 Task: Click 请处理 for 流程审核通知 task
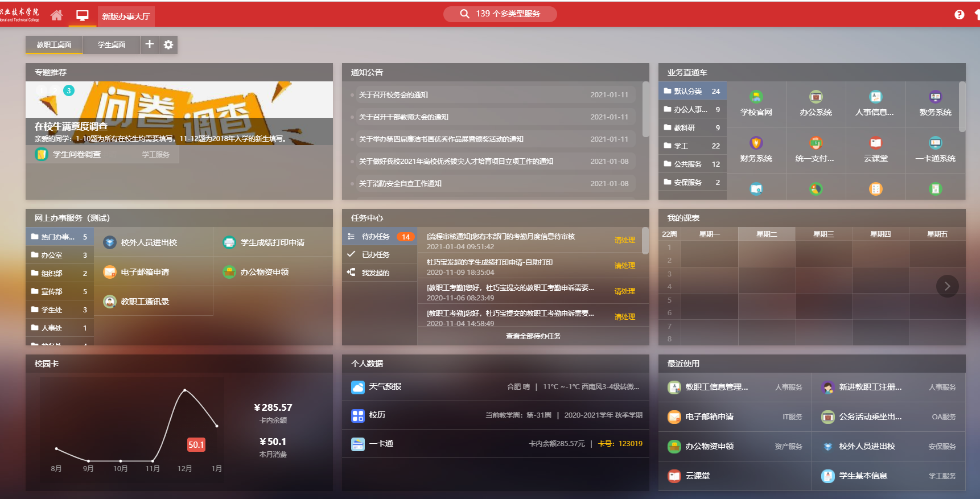[x=624, y=240]
